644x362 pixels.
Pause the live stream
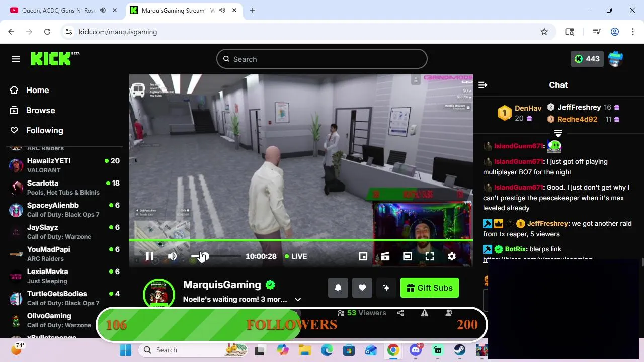click(150, 256)
